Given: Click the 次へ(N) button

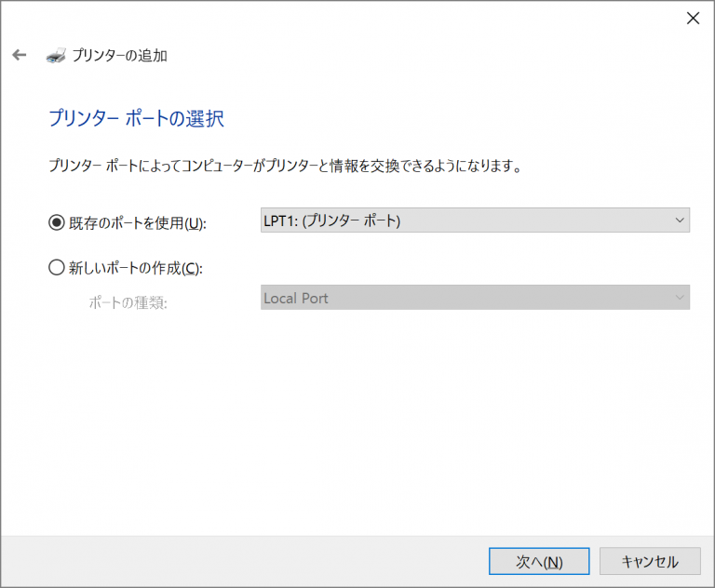Looking at the screenshot, I should point(539,561).
